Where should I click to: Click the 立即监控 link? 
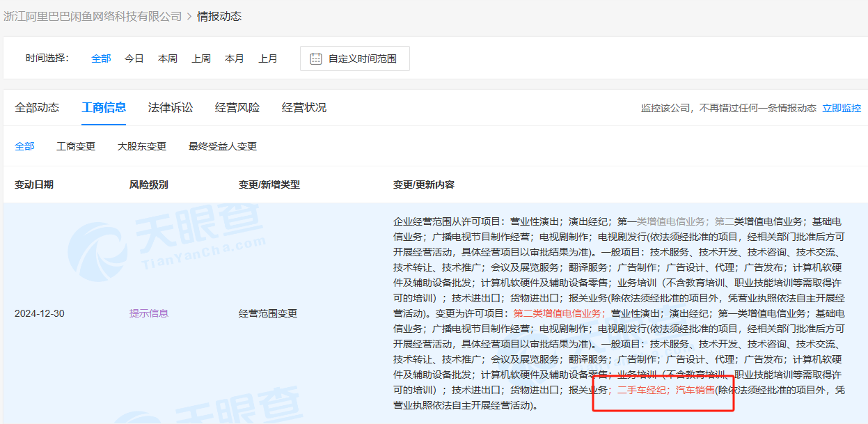842,108
